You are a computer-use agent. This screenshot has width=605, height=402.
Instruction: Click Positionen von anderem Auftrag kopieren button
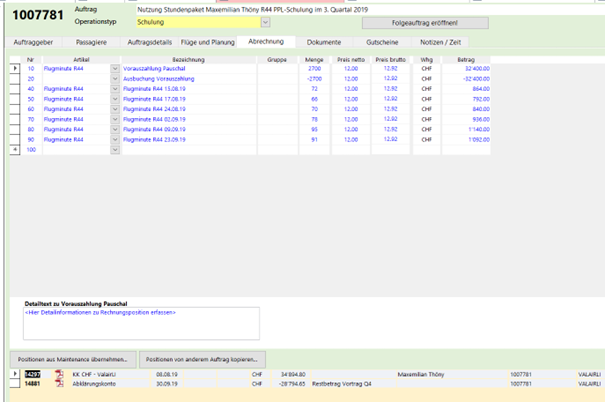[x=202, y=358]
